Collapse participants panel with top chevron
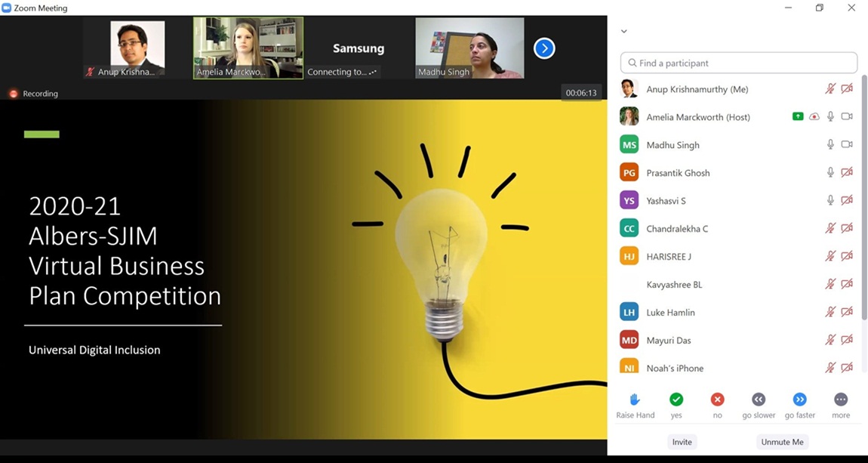The width and height of the screenshot is (868, 463). (x=623, y=32)
